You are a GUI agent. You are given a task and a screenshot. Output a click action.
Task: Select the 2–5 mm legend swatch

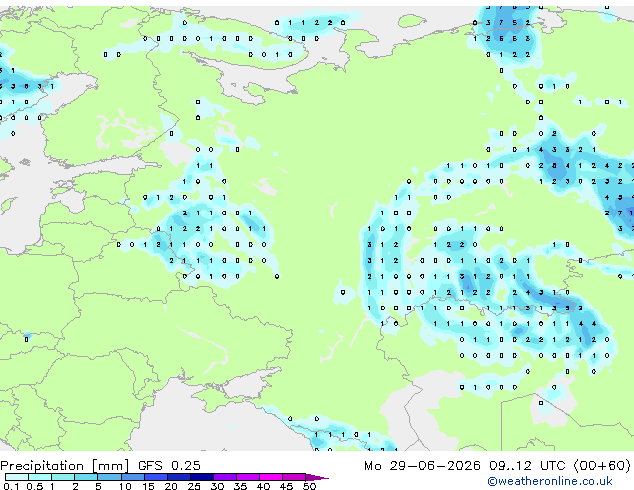(x=86, y=477)
